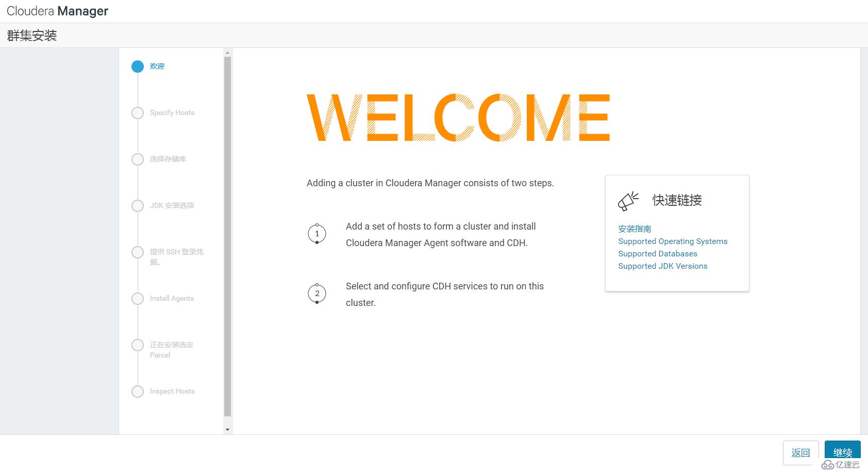Click the megaphone icon beside 快速链接
The width and height of the screenshot is (868, 471).
(628, 201)
